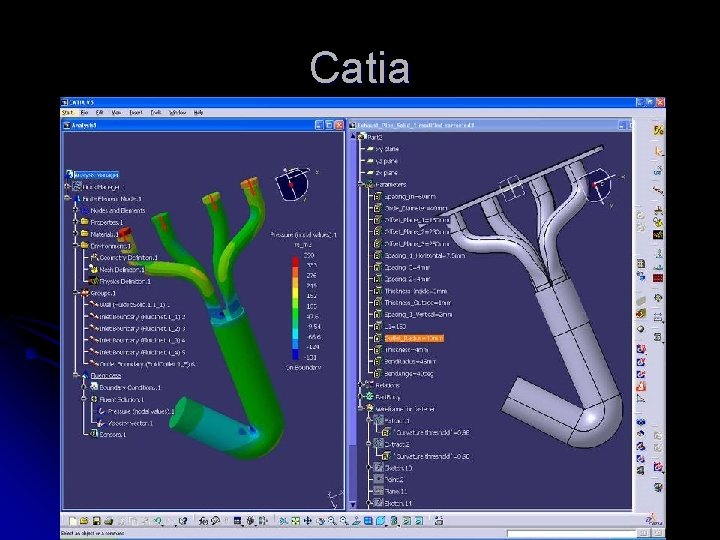This screenshot has height=540, width=720.
Task: Select Pressure (nodal values).1 tree item
Action: click(141, 411)
